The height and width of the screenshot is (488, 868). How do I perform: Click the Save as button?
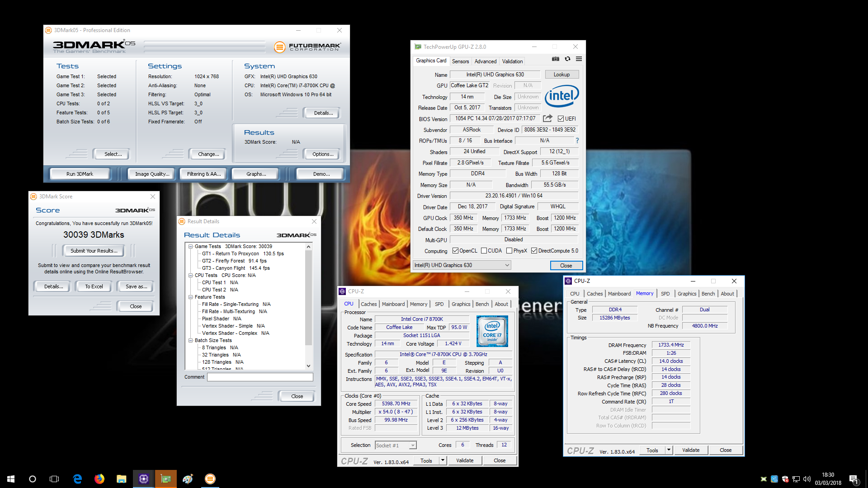coord(136,286)
